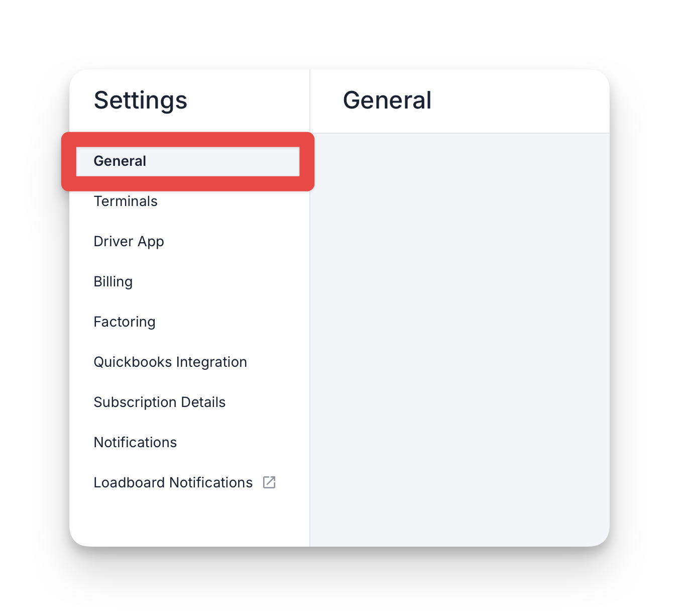Open the Notifications settings section

coord(135,442)
